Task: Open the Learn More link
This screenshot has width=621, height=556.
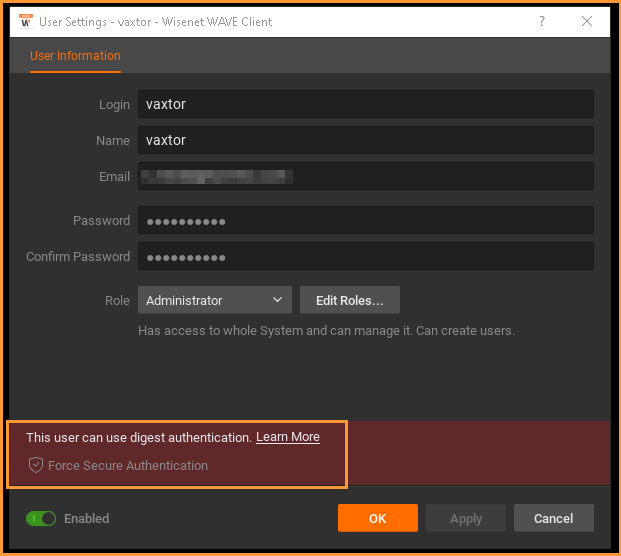Action: click(x=288, y=437)
